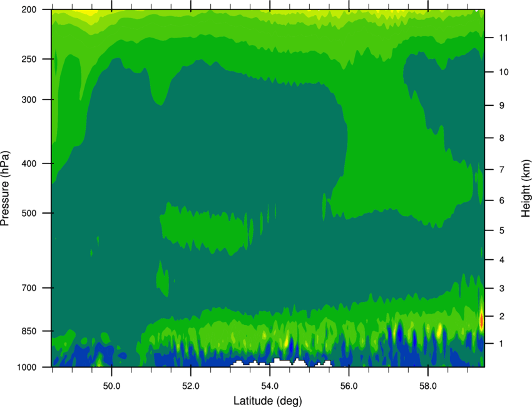Click the white terrain mask near 54.0 latitude
532x407 pixels.
[280, 363]
